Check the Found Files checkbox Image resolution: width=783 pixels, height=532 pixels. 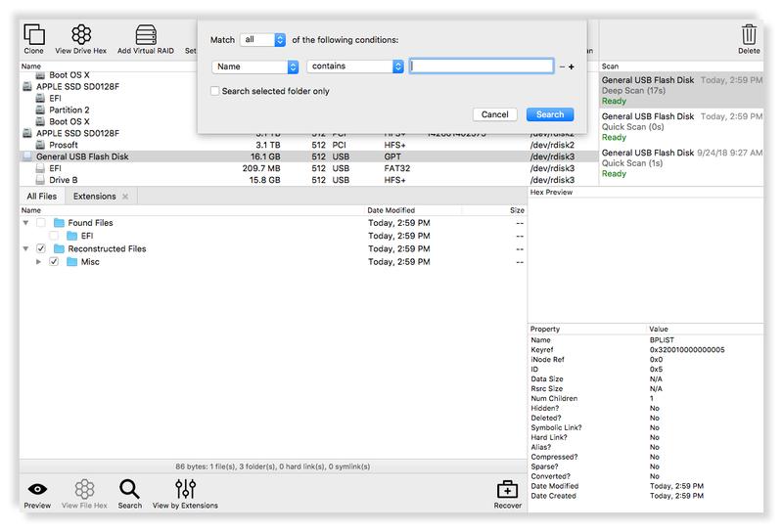click(x=41, y=223)
